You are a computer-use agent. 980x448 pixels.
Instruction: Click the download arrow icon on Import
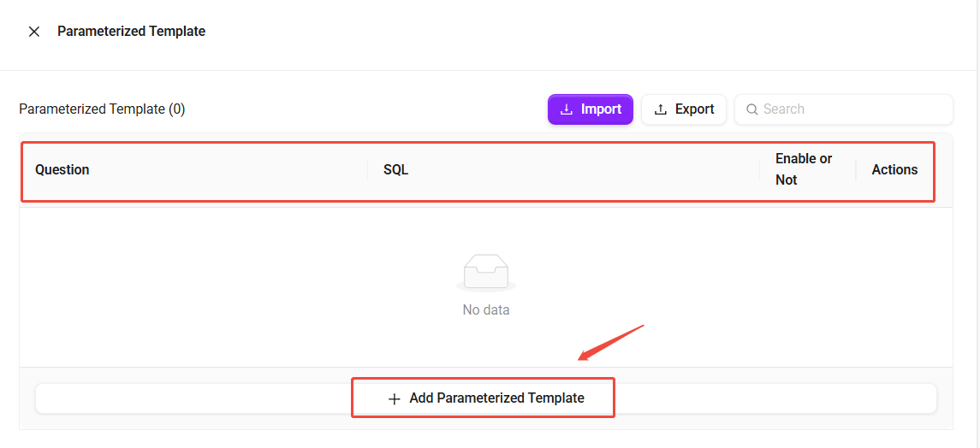click(x=566, y=109)
